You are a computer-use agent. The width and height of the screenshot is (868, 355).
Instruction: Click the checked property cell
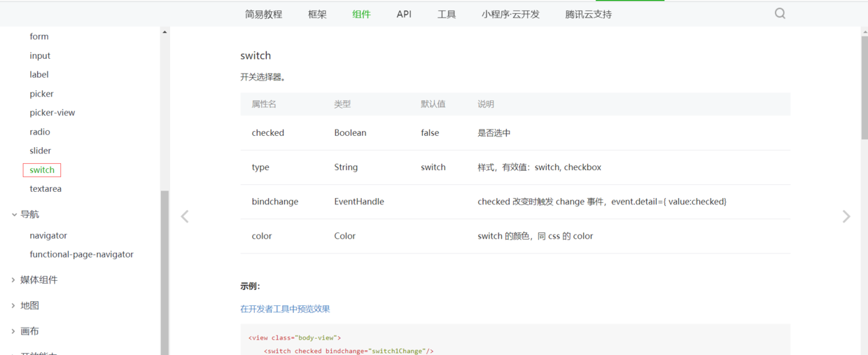(268, 132)
